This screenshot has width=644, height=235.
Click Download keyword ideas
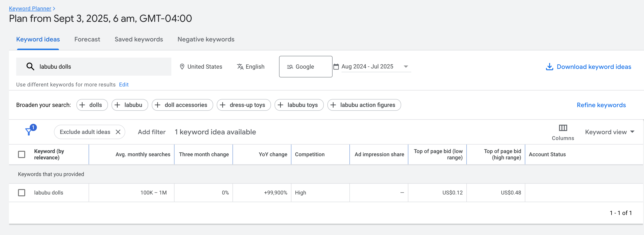point(588,67)
